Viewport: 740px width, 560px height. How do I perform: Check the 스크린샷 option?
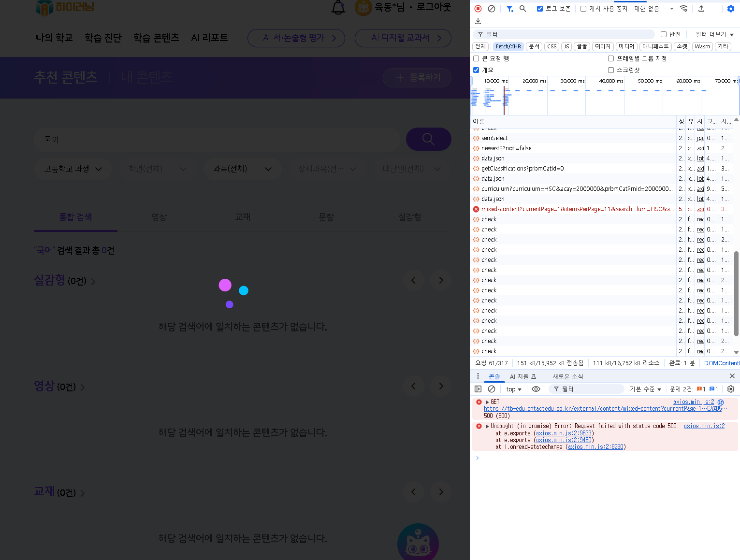click(611, 70)
